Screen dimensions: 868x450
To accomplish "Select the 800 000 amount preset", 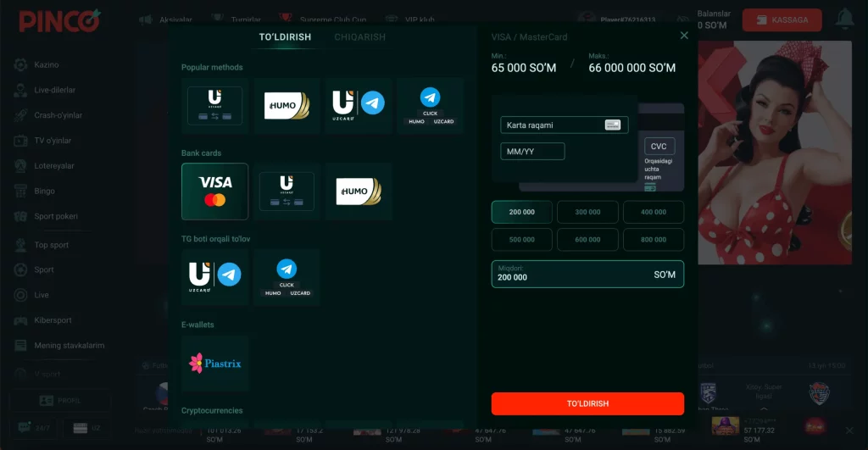I will tap(654, 240).
